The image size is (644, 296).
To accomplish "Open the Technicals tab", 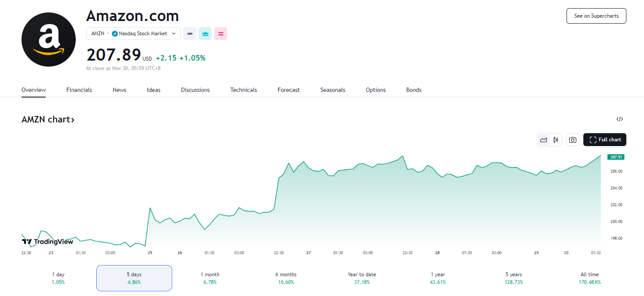I will point(243,90).
